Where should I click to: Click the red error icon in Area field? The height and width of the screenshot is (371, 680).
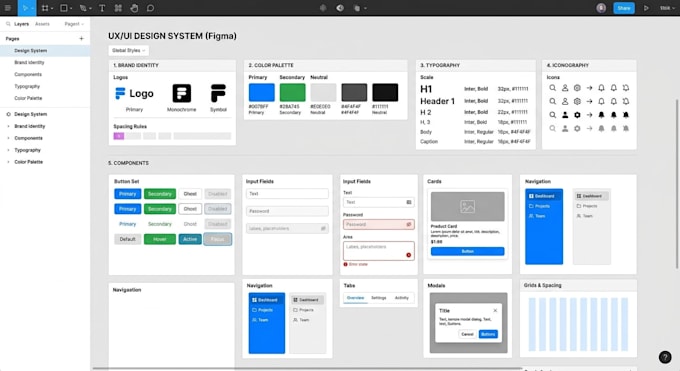point(409,255)
